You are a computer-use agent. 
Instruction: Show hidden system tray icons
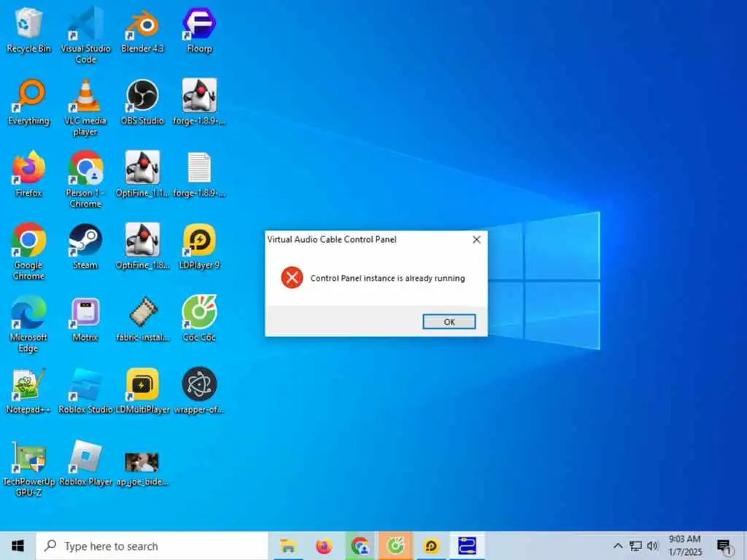point(617,545)
